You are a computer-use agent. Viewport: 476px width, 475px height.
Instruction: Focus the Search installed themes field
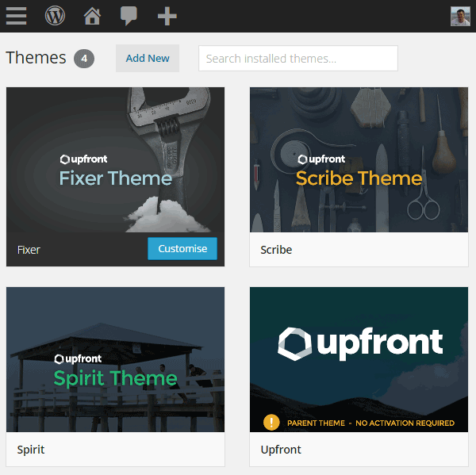point(298,58)
